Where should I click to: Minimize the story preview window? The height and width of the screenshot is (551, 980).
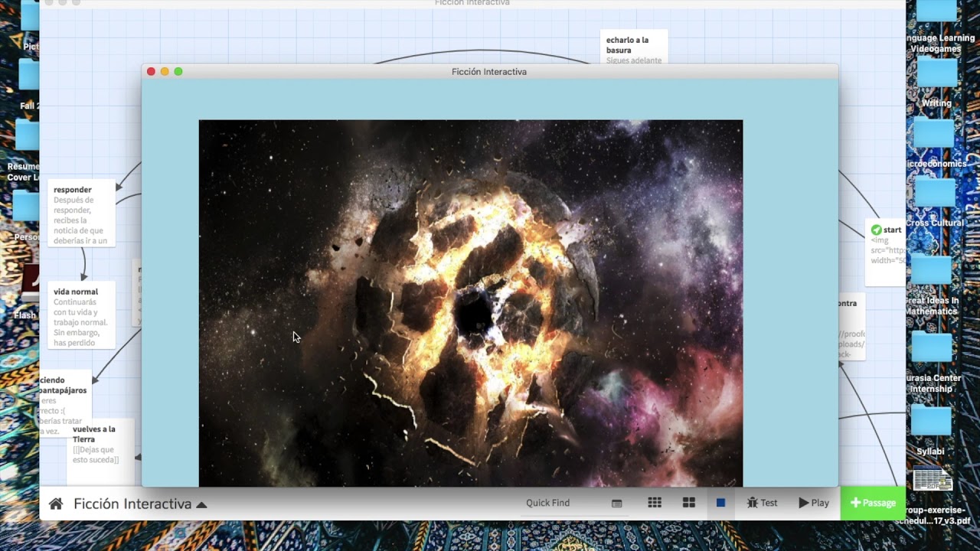[165, 71]
